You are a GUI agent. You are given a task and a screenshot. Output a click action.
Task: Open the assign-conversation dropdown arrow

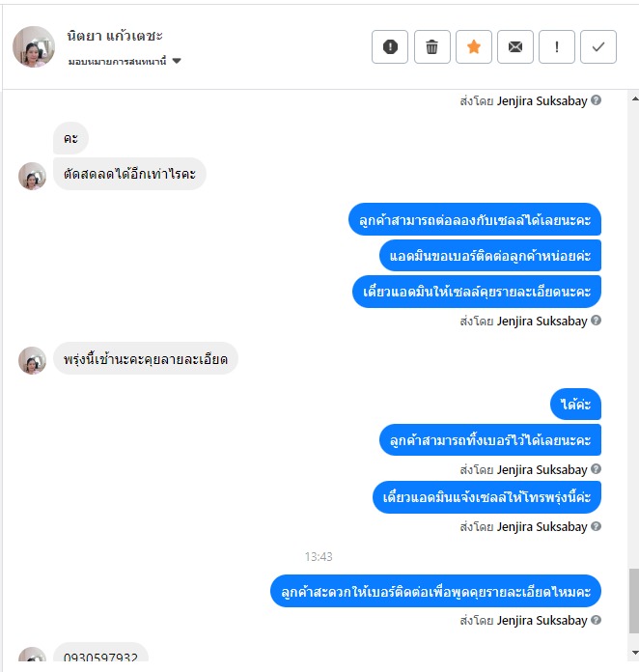point(176,61)
